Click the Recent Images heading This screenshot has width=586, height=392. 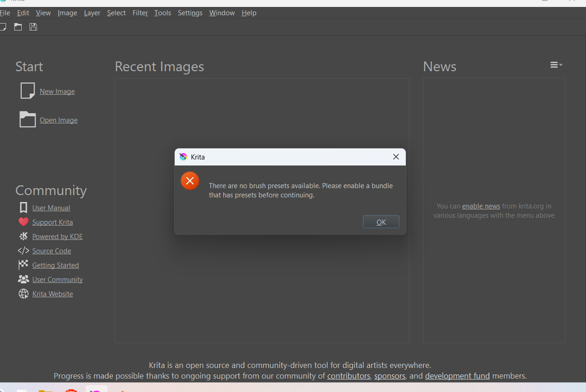159,67
